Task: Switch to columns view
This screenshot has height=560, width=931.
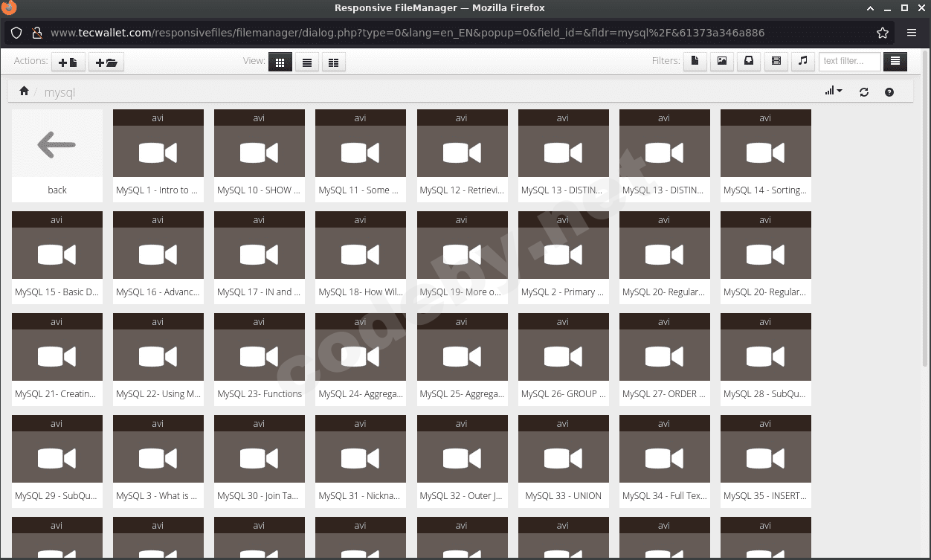Action: (x=333, y=62)
